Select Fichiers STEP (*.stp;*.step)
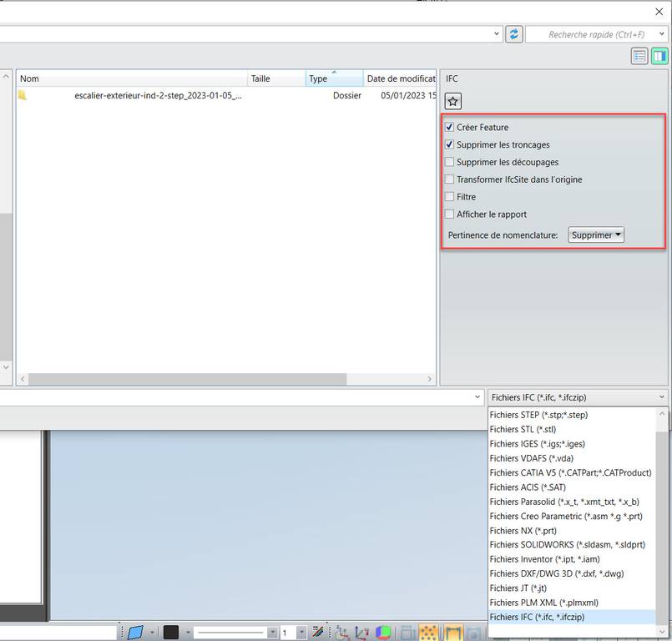This screenshot has height=641, width=672. point(572,415)
